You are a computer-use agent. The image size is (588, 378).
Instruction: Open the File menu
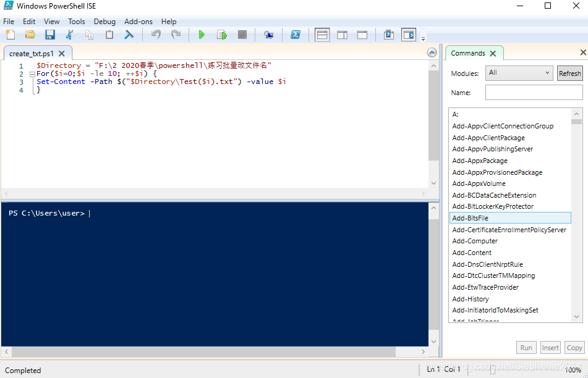9,22
